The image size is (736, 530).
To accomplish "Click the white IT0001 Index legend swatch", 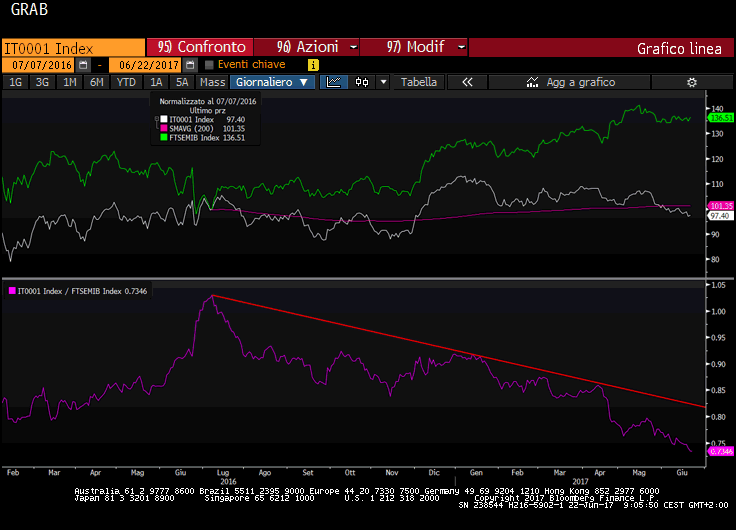I will (164, 119).
